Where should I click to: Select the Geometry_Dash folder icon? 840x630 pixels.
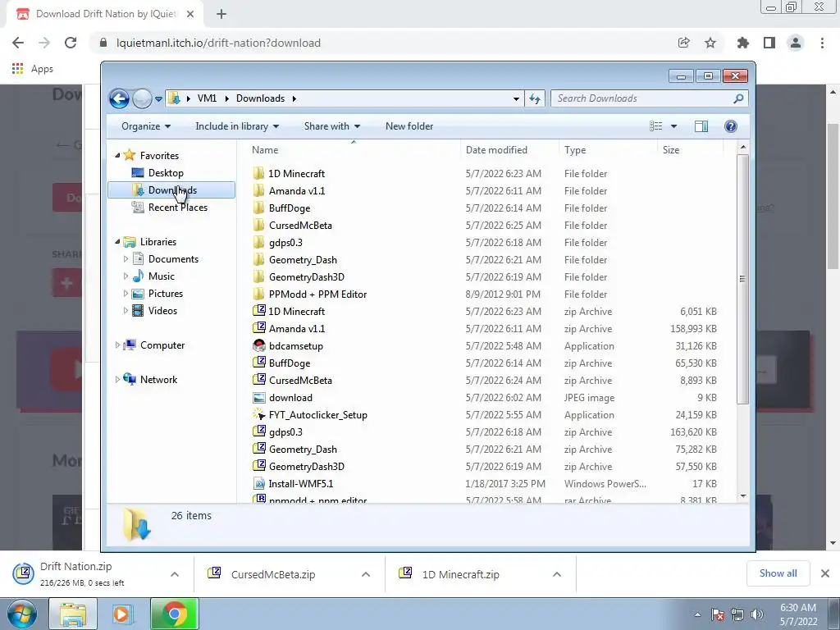(x=258, y=260)
